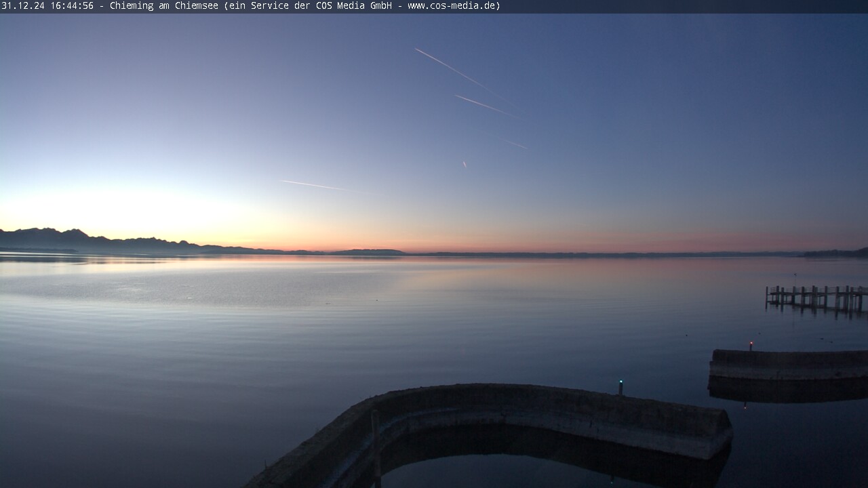The width and height of the screenshot is (868, 488).
Task: Click the www.cos-media.de text in the overlay
Action: coord(452,6)
